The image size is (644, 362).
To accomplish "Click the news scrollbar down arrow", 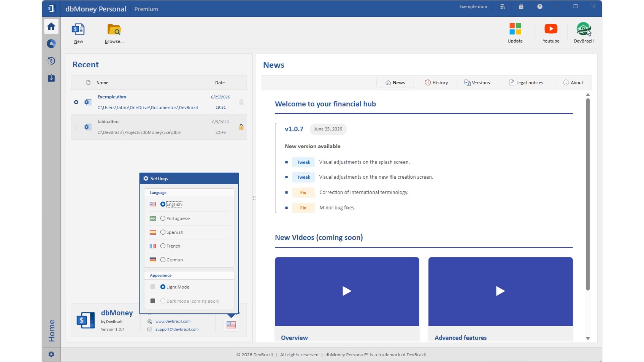I will pyautogui.click(x=588, y=339).
